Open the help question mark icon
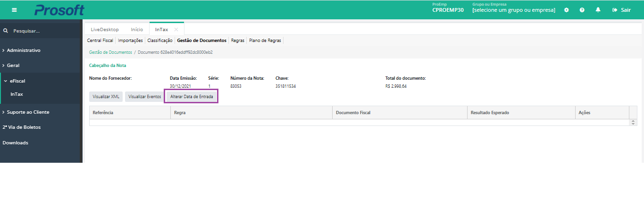This screenshot has height=217, width=644. click(582, 10)
